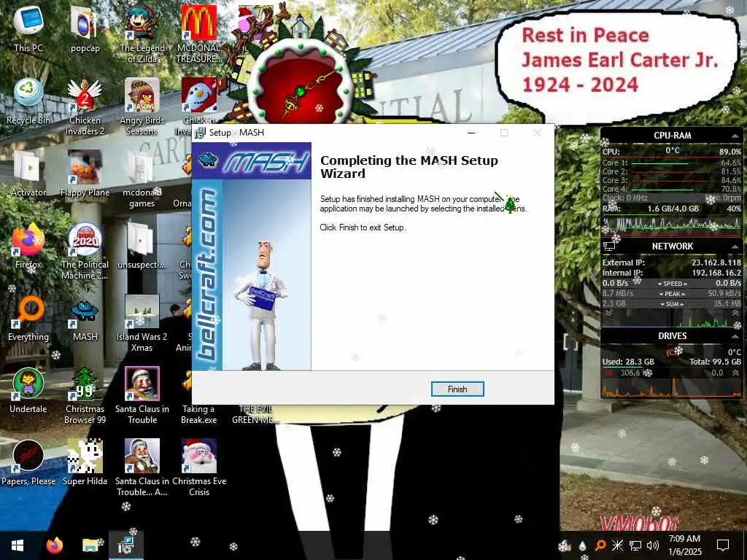Launch Santa Claus in Trouble... A... shortcut

tap(142, 468)
